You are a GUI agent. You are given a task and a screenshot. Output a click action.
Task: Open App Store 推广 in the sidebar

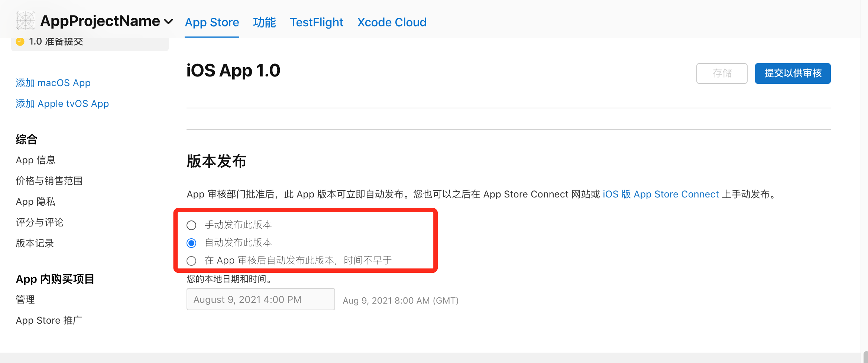[49, 320]
